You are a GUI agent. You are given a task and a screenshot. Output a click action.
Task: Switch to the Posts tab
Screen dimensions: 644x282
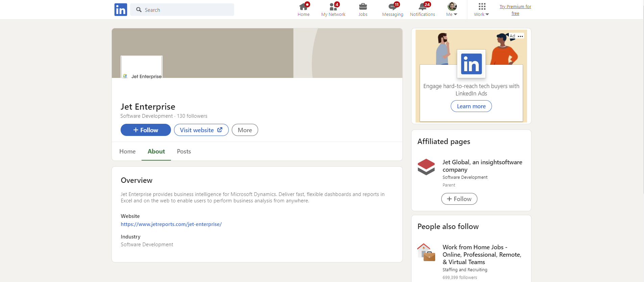click(184, 151)
